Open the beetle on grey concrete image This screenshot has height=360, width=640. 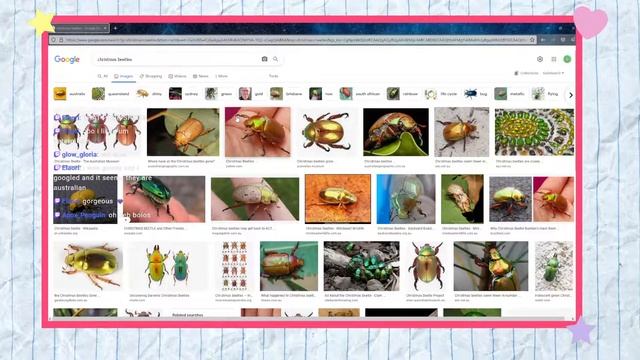[461, 132]
